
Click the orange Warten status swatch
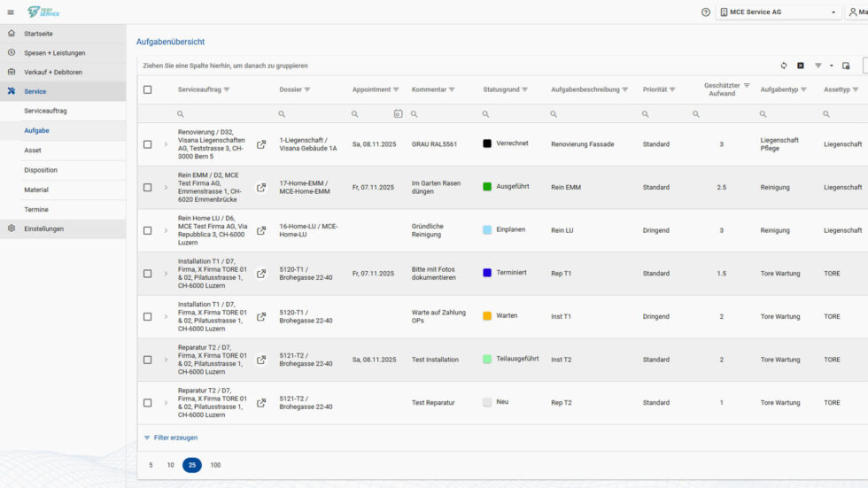(x=487, y=316)
